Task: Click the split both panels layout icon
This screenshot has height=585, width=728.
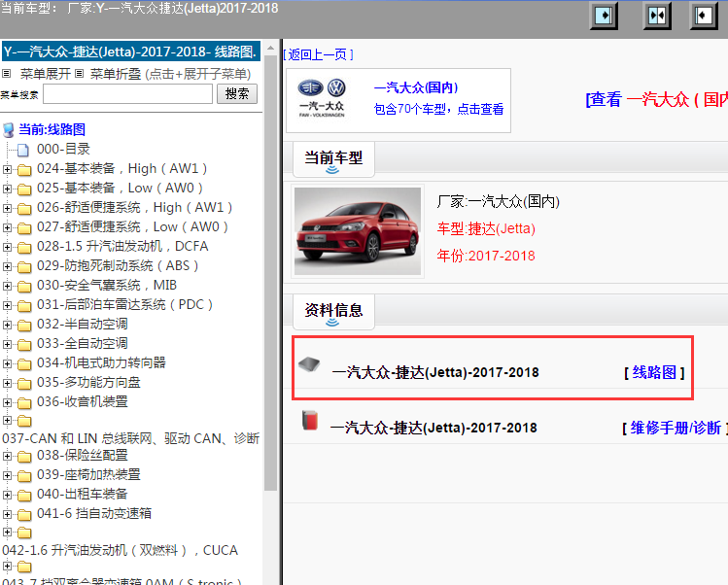Action: (x=657, y=16)
